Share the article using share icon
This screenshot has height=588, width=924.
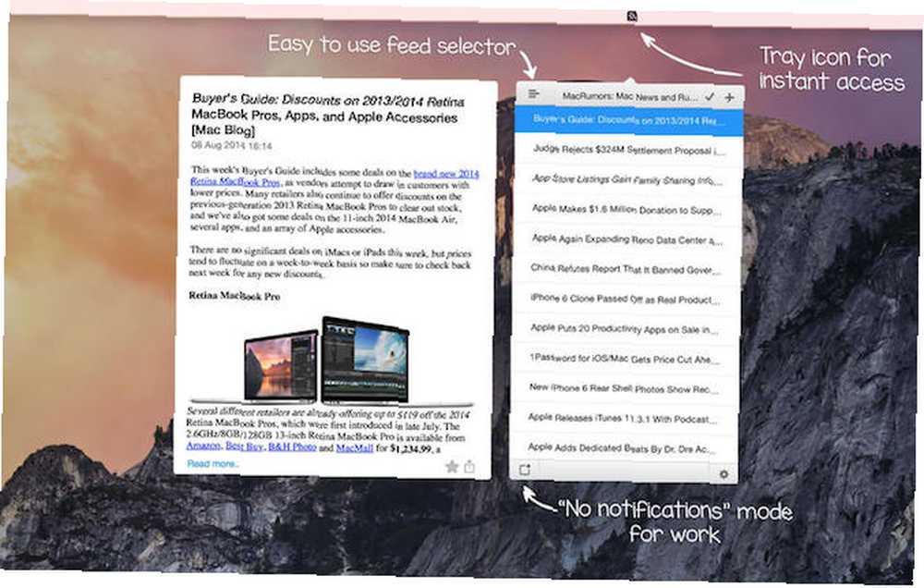pos(469,467)
